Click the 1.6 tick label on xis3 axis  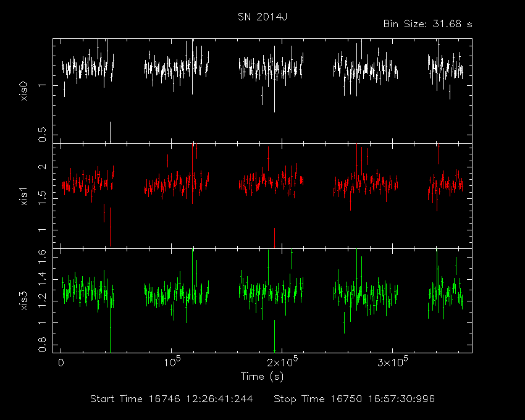42,257
